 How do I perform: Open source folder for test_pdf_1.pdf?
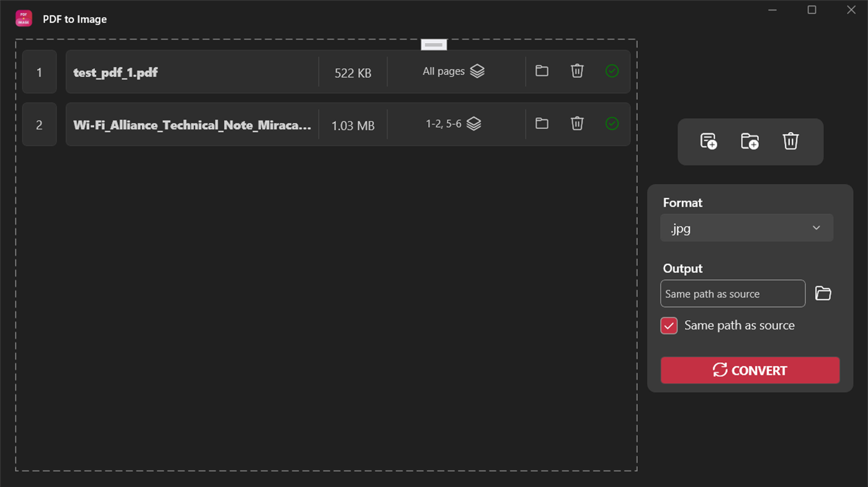tap(541, 71)
